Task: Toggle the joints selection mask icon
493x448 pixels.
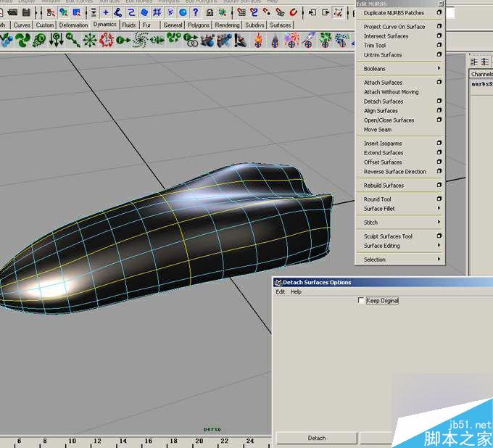Action: pyautogui.click(x=118, y=12)
